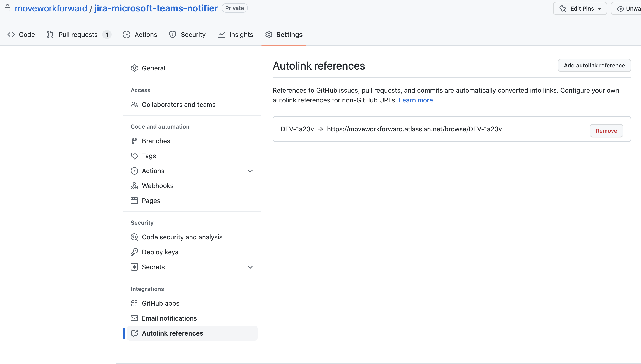The image size is (641, 364).
Task: Open the Edit Pins dropdown
Action: [580, 8]
